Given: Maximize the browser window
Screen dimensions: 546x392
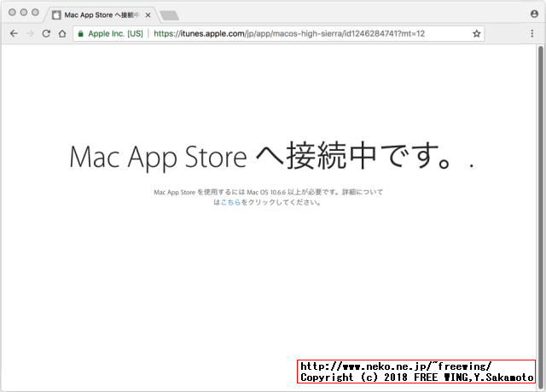Looking at the screenshot, I should click(35, 13).
